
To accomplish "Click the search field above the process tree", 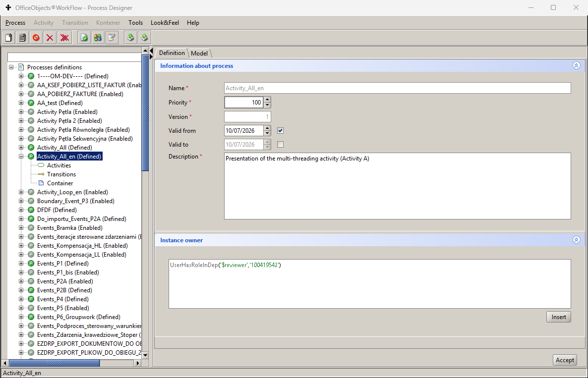I will (74, 57).
